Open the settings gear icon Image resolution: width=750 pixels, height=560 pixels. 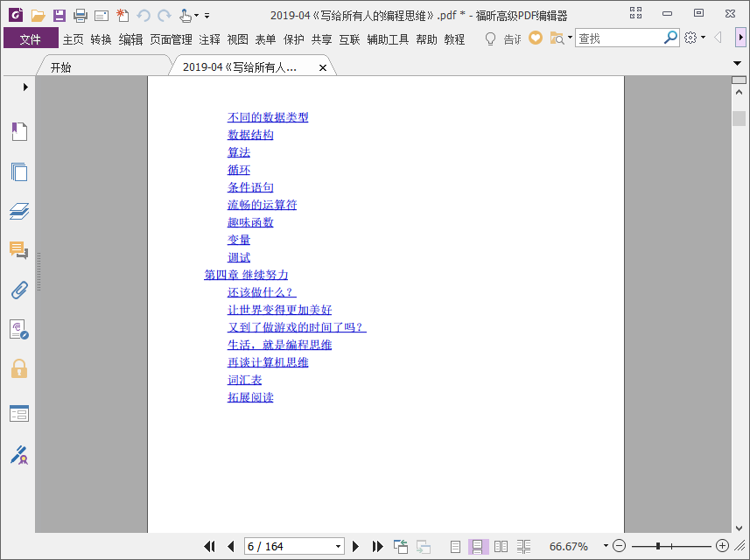pyautogui.click(x=690, y=38)
